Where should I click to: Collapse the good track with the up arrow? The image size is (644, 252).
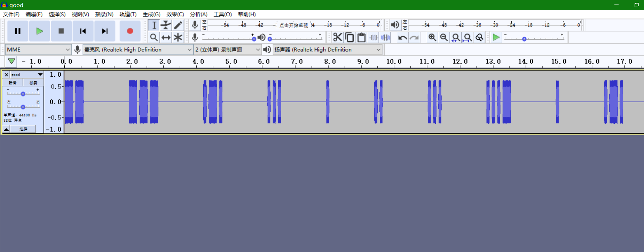pos(6,129)
